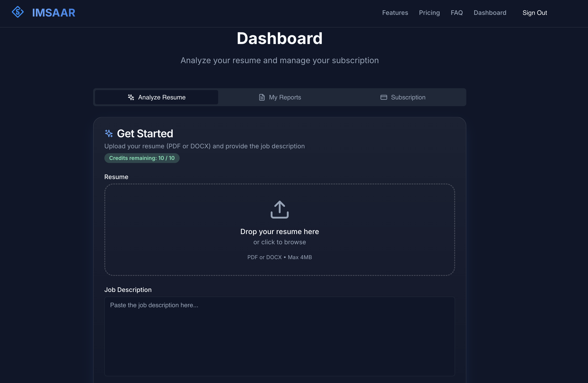Click the Job Description field label
Viewport: 588px width, 383px height.
[128, 290]
